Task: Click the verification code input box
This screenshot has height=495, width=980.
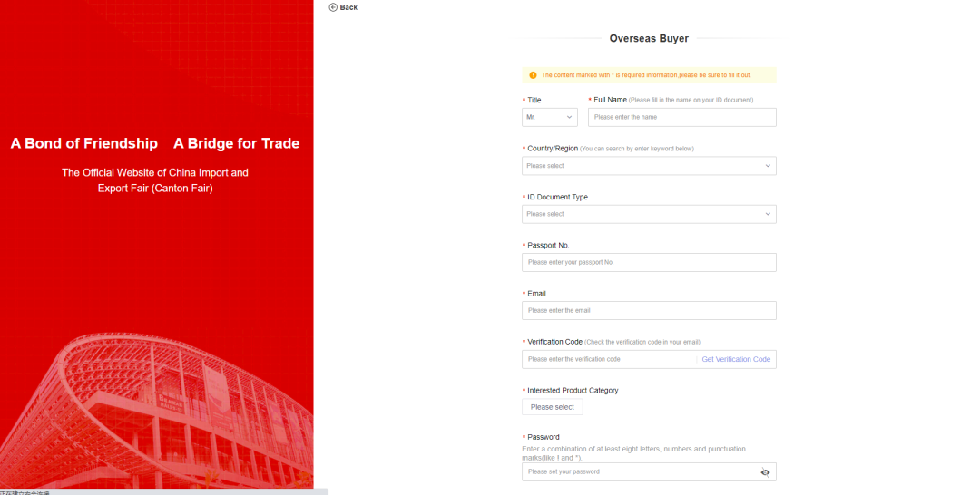Action: [x=608, y=359]
